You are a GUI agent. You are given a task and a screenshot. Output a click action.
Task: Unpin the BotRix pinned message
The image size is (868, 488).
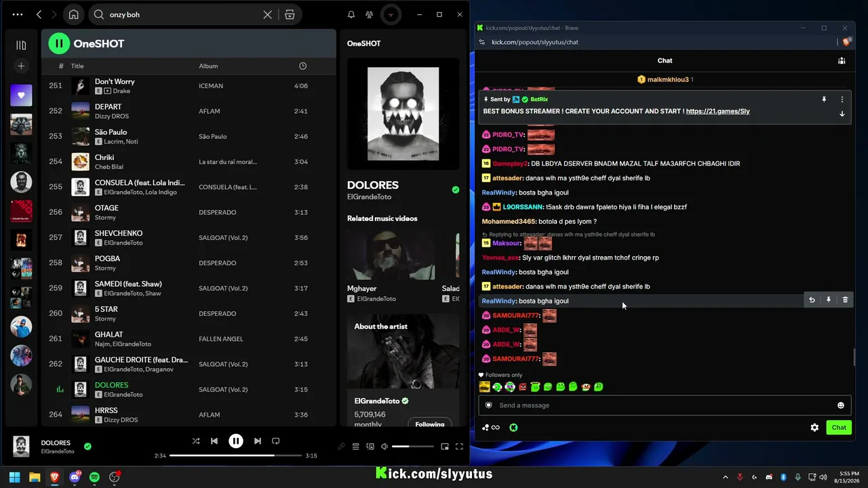(x=824, y=99)
